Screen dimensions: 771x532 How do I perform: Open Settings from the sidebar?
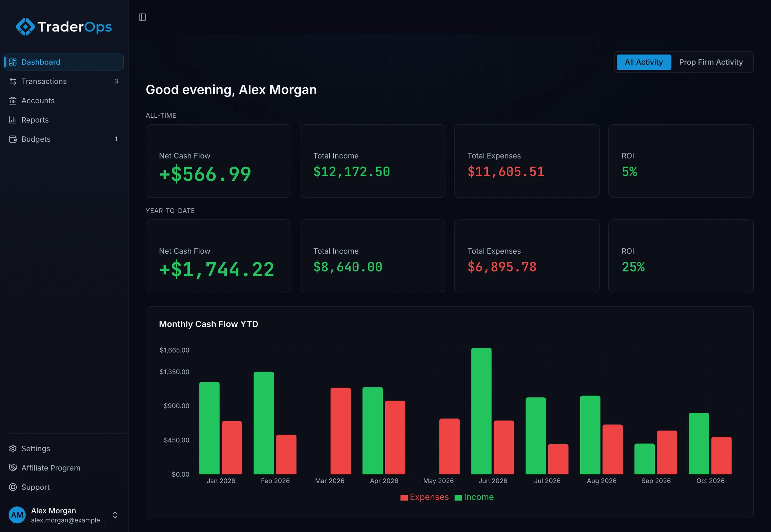(64, 449)
